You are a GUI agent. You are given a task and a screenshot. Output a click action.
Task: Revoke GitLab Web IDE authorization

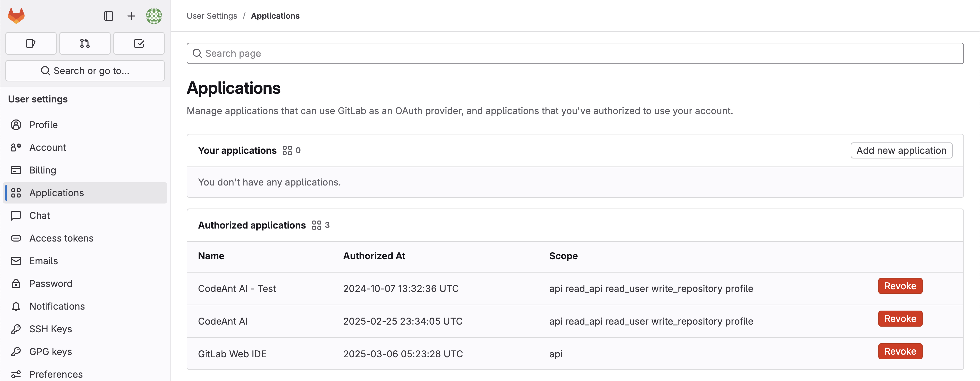(x=900, y=351)
